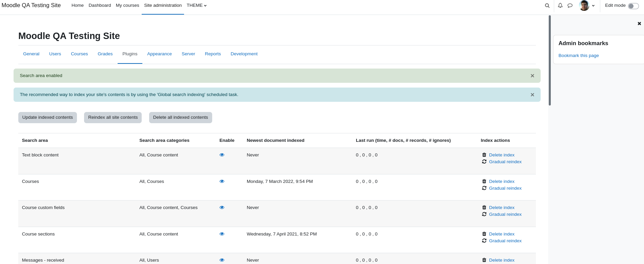
Task: Gradual reindex Course sections
Action: click(x=505, y=241)
